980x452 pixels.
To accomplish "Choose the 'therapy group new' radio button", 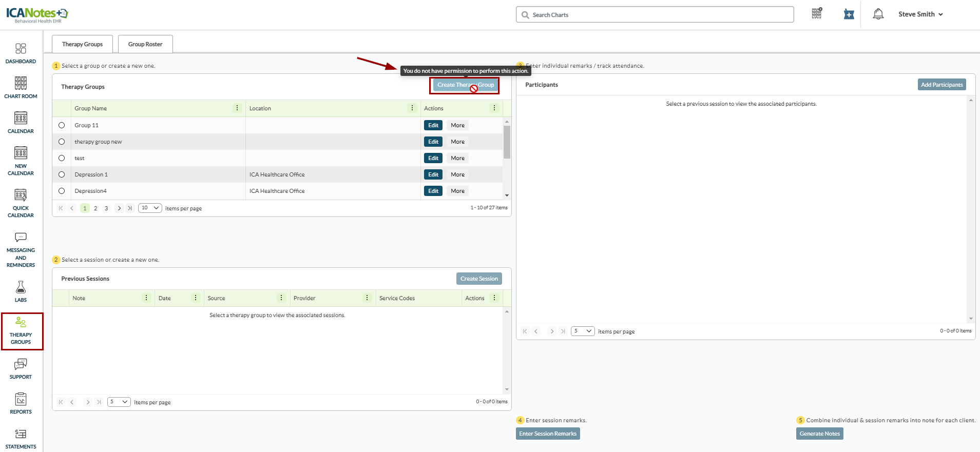I will [x=62, y=142].
